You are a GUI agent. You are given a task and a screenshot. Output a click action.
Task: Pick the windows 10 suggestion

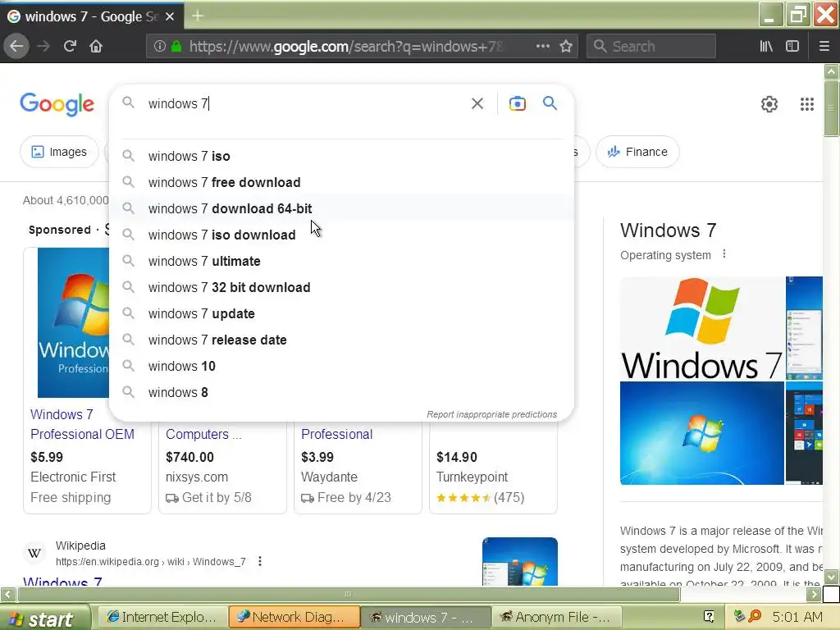[342, 366]
